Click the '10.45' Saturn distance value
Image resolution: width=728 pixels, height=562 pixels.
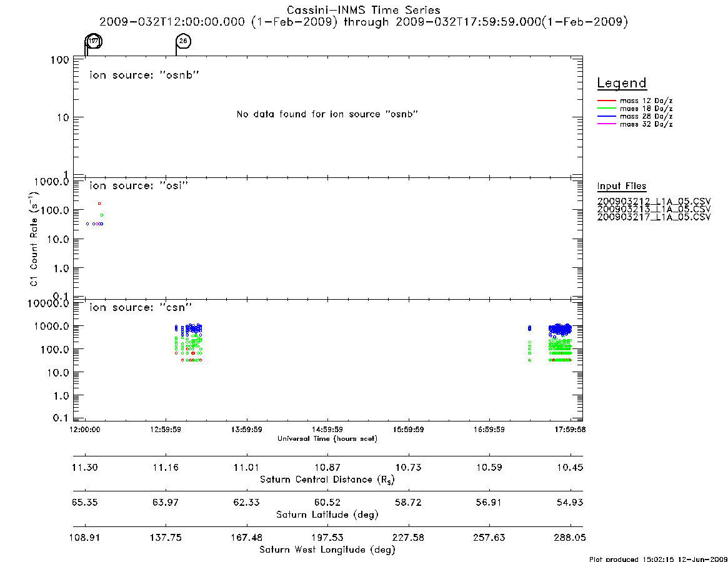pos(570,467)
